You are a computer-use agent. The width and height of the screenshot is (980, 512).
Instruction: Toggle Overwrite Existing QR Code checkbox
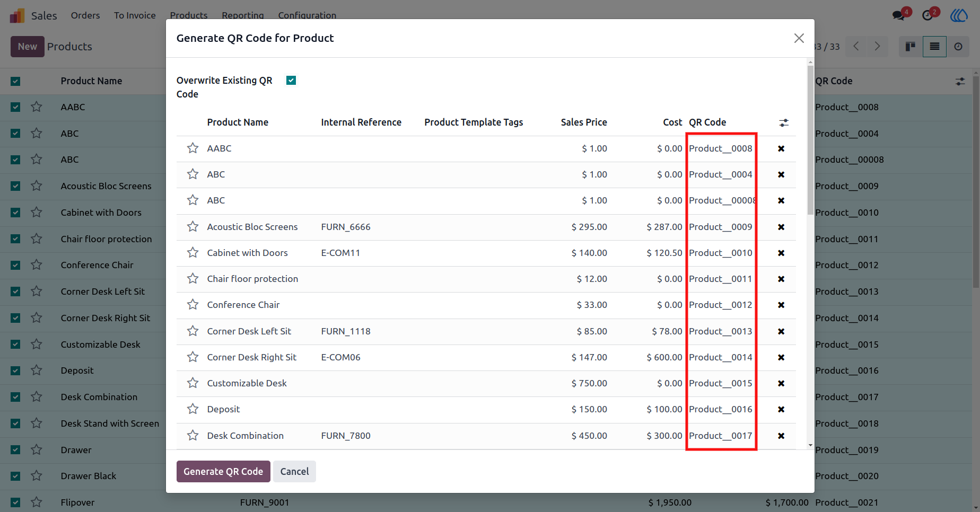pyautogui.click(x=291, y=81)
